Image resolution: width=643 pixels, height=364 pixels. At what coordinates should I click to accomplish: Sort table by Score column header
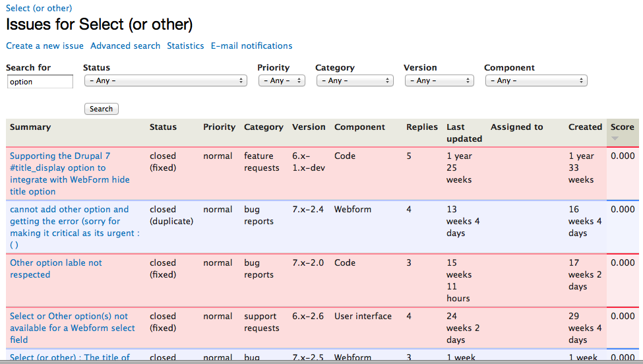point(622,127)
